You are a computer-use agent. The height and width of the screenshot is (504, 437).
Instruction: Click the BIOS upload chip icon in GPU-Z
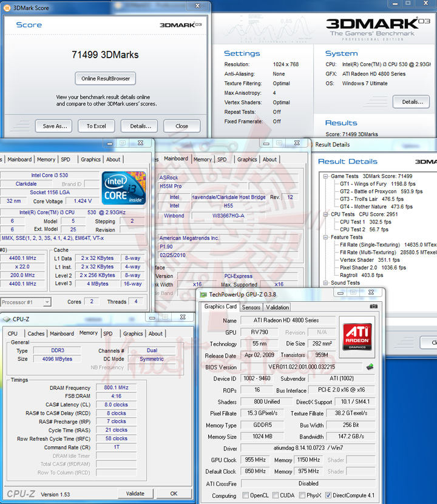click(x=370, y=366)
